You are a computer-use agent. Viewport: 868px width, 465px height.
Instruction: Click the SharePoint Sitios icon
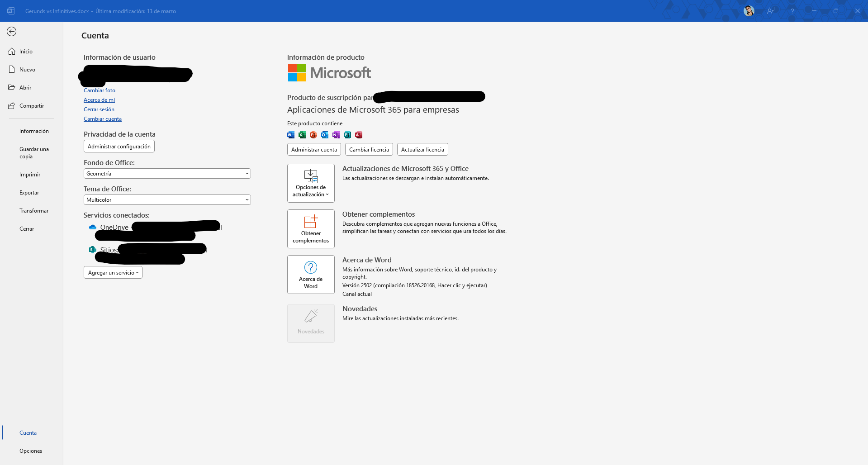93,250
